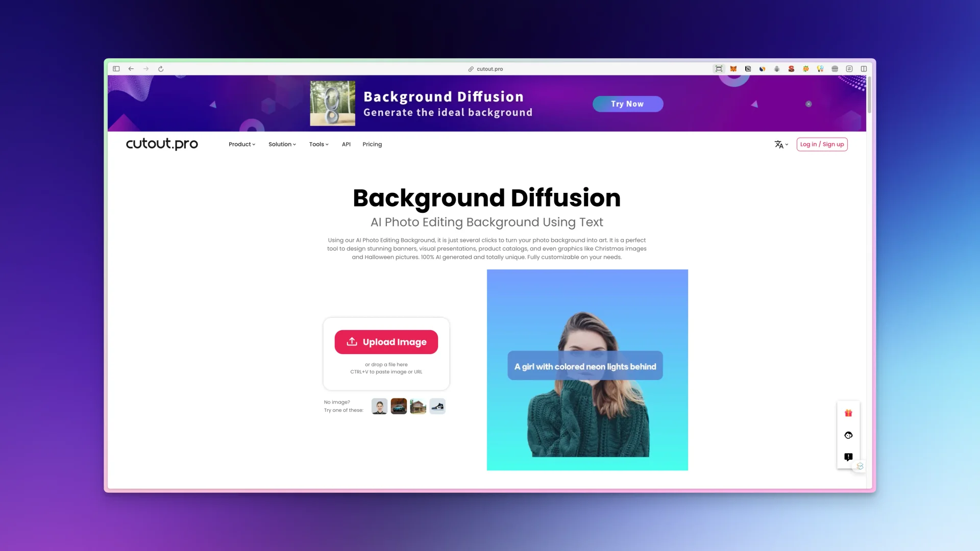
Task: Toggle the browser sidebar panel icon
Action: [116, 69]
